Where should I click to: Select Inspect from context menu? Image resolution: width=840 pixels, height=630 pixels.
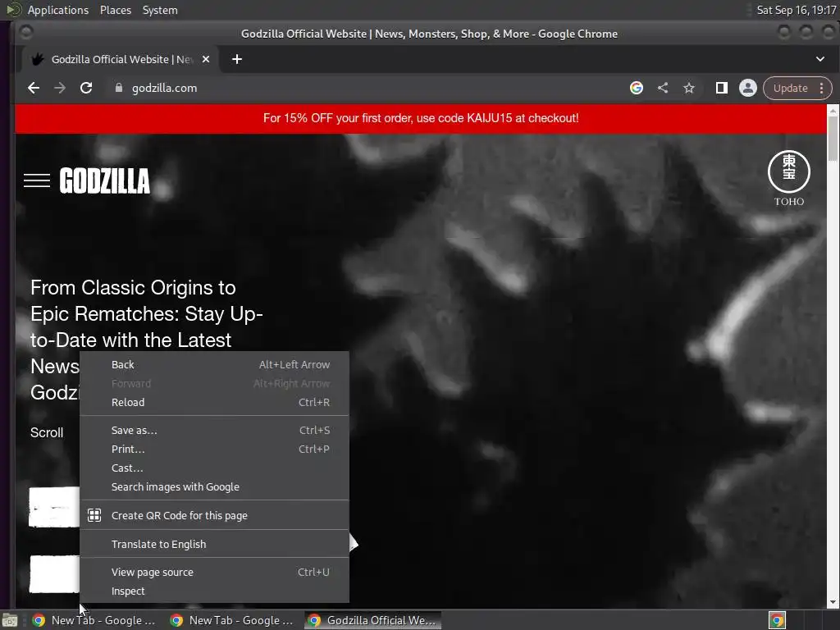coord(214,591)
